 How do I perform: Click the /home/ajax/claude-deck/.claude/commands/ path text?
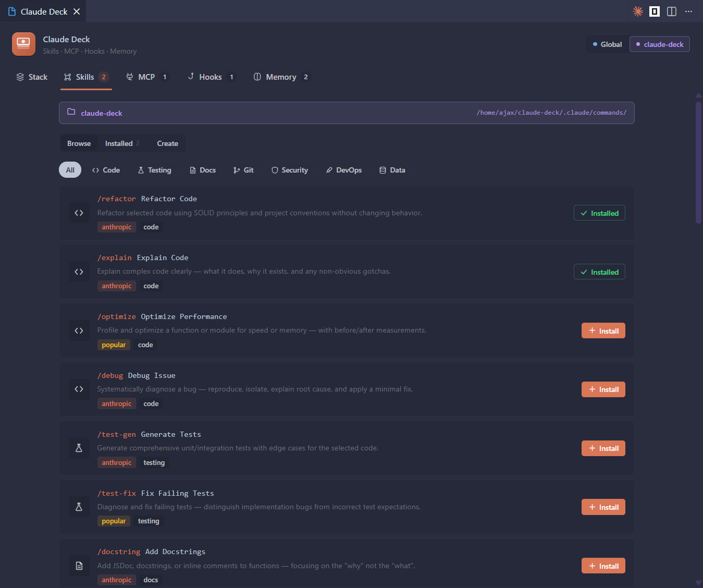pyautogui.click(x=551, y=113)
